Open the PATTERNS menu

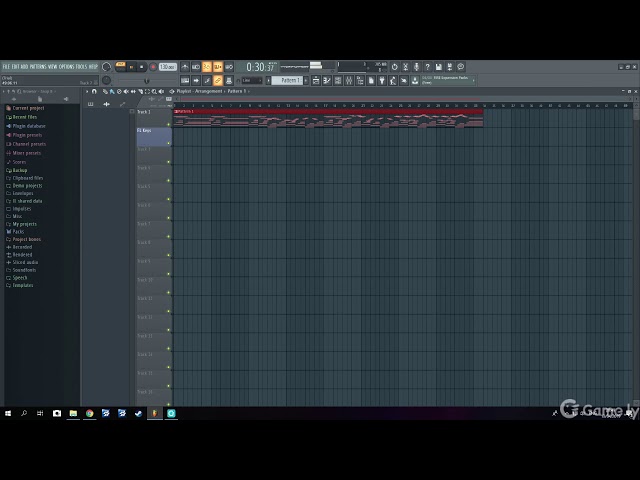(x=38, y=67)
